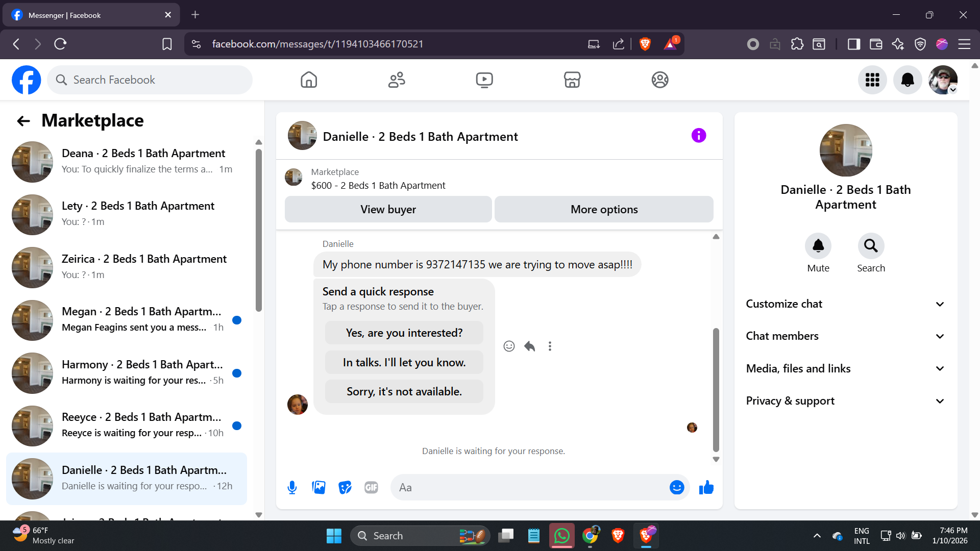Viewport: 980px width, 551px height.
Task: Click the purple conversation info icon
Action: tap(698, 136)
